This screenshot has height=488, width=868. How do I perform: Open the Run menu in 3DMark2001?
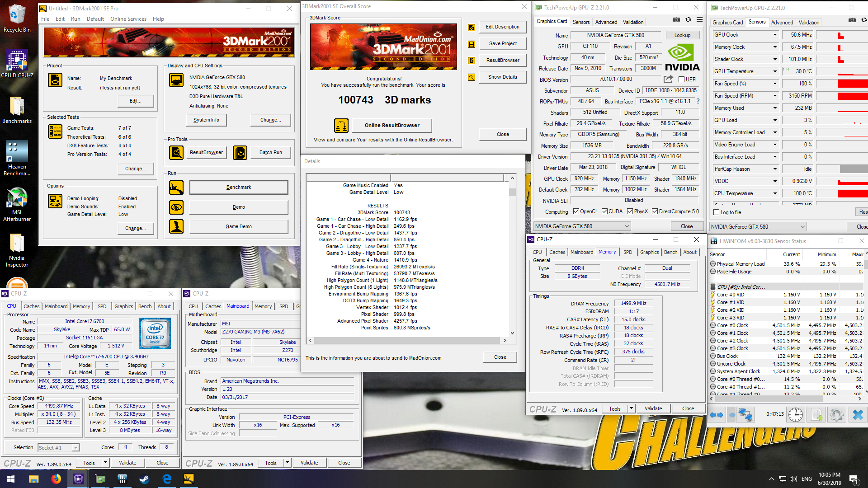[x=75, y=19]
